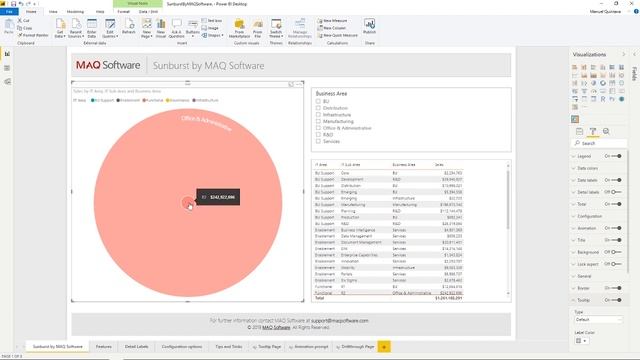Screen dimensions: 640x360
Task: Check Office & Administrative checkbox
Action: [318, 128]
